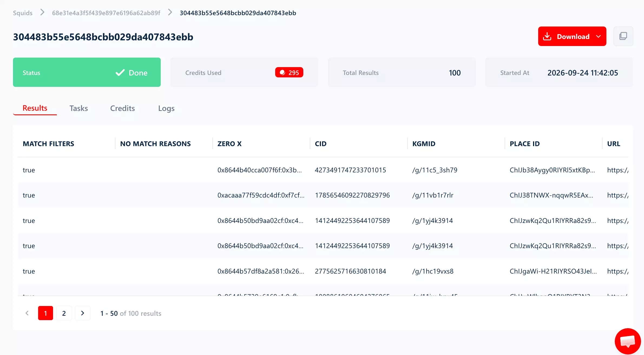
Task: Click CID cell 2775625716630810184
Action: point(350,271)
